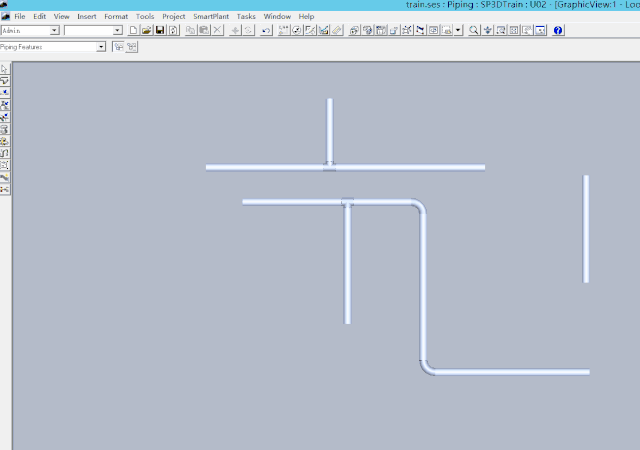Open the Tools menu
This screenshot has width=640, height=450.
145,16
